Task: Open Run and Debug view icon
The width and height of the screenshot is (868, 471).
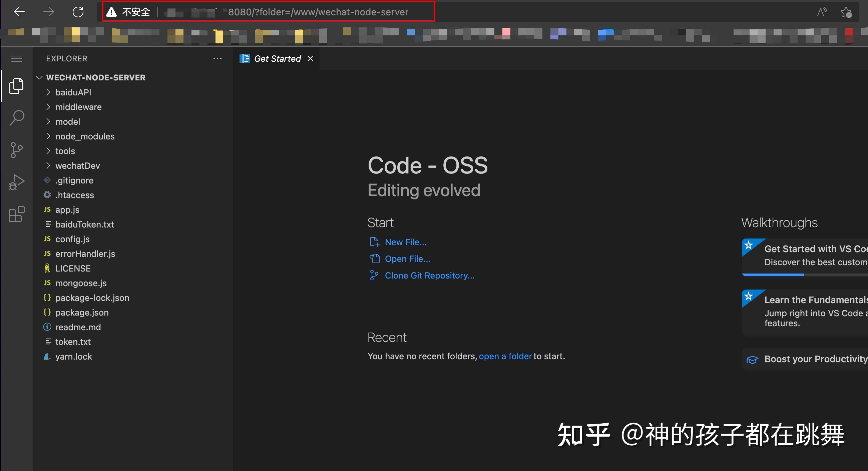Action: click(x=16, y=182)
